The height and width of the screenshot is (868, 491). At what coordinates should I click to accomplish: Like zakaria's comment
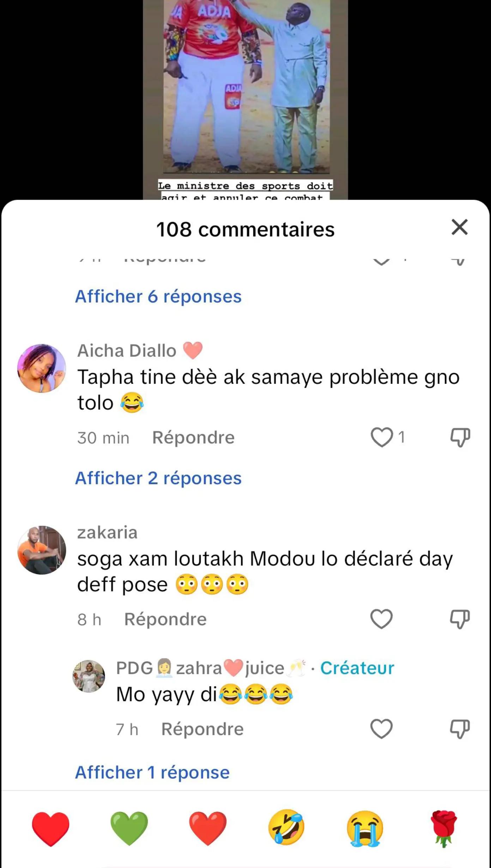click(x=381, y=619)
